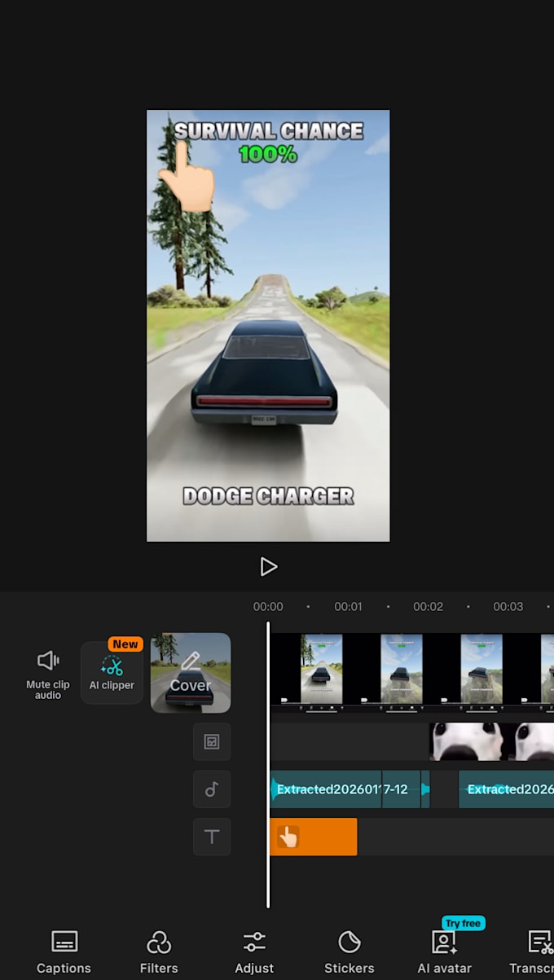Viewport: 554px width, 980px height.
Task: Select first Extracted2026 audio clip
Action: pyautogui.click(x=325, y=789)
